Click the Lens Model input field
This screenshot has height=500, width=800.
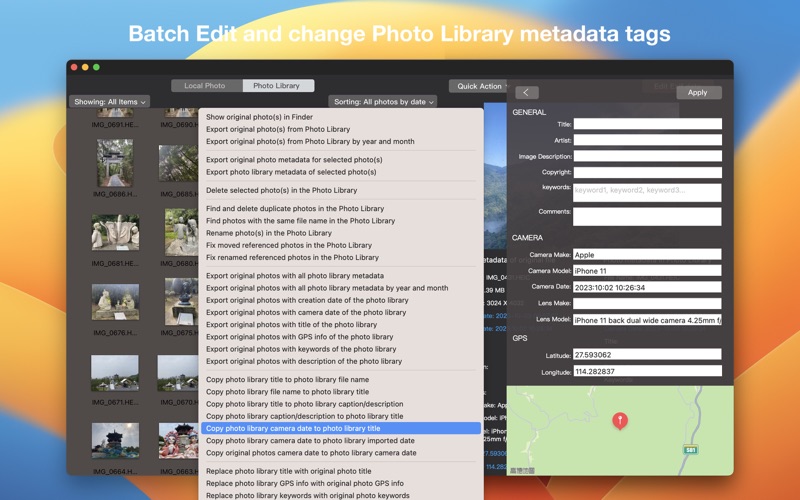(647, 320)
